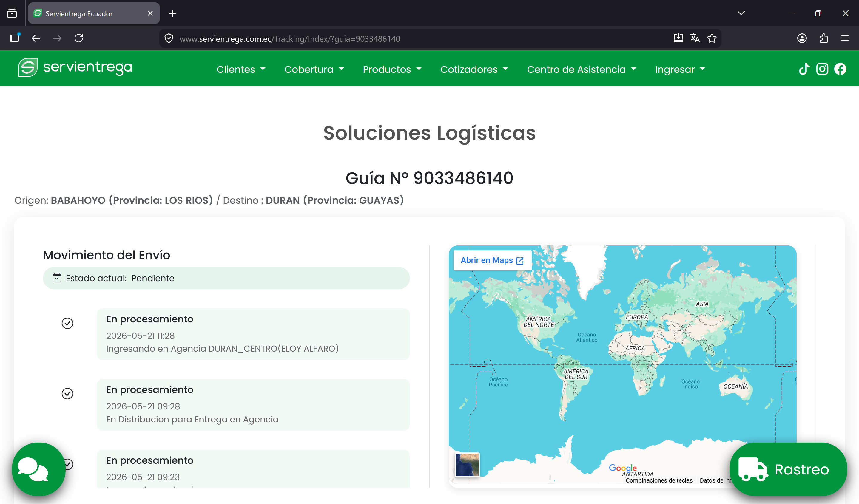Open the Firefox sidebar toggle icon

coord(14,38)
